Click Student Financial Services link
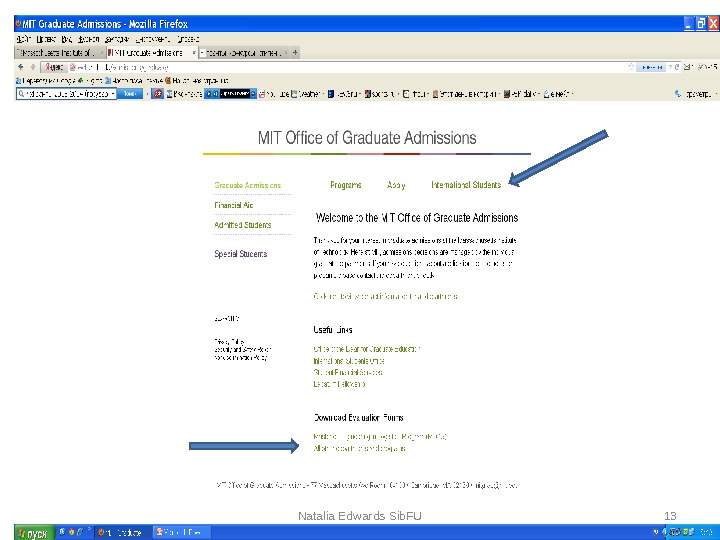This screenshot has width=720, height=540. [348, 372]
